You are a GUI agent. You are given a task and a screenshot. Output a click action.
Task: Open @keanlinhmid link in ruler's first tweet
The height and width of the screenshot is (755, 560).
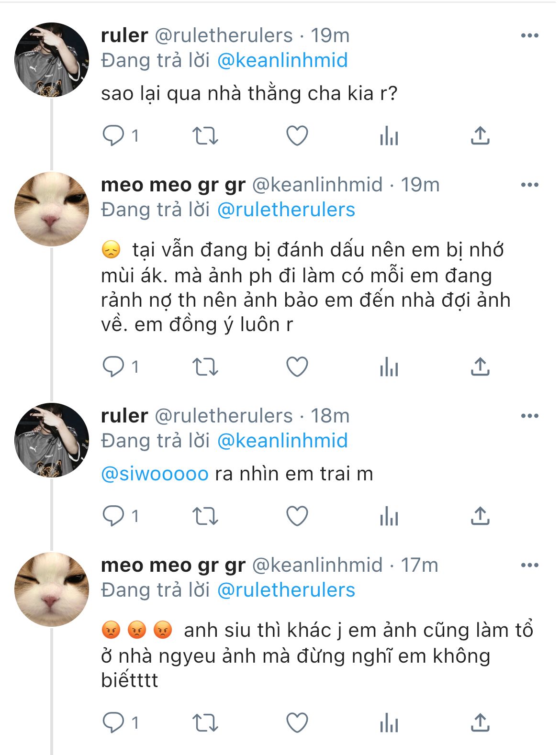[x=282, y=61]
